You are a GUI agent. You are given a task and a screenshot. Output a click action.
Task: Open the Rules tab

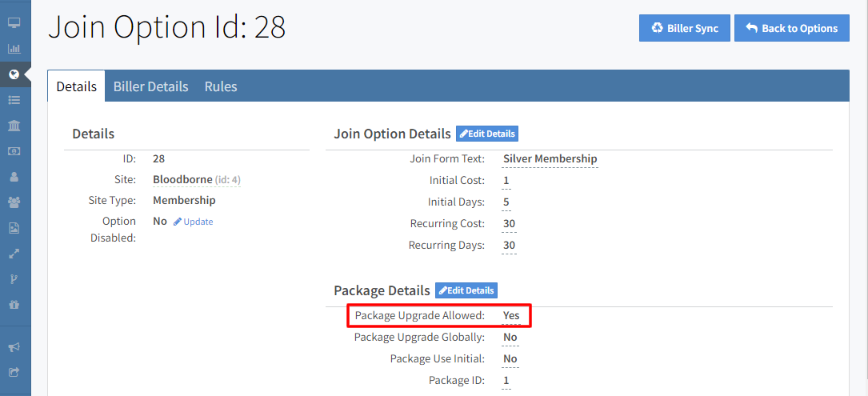click(221, 86)
